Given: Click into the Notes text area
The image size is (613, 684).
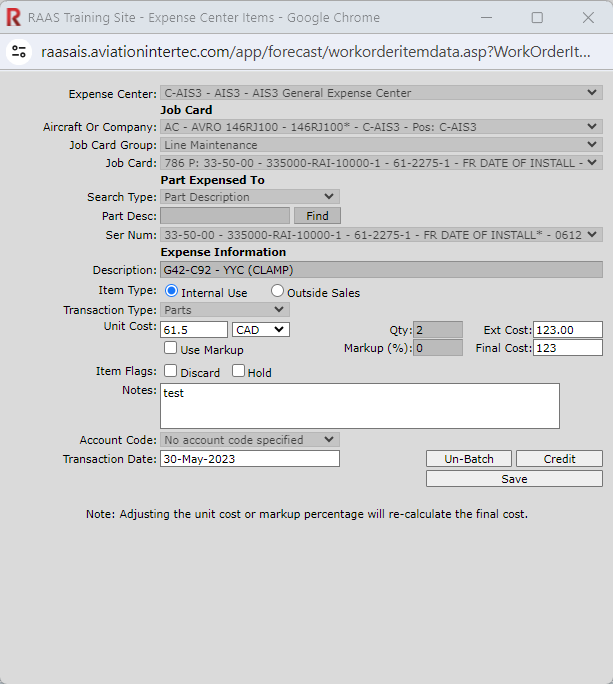Looking at the screenshot, I should click(x=360, y=405).
